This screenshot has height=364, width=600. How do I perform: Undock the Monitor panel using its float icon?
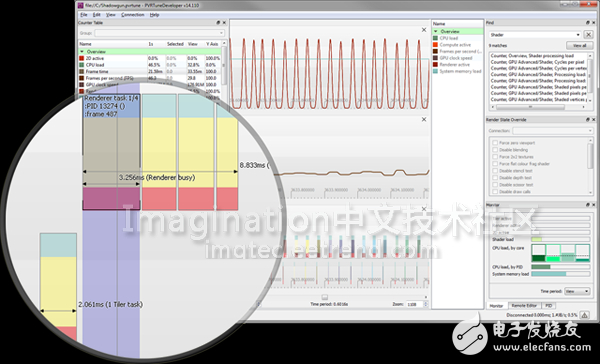pos(588,205)
